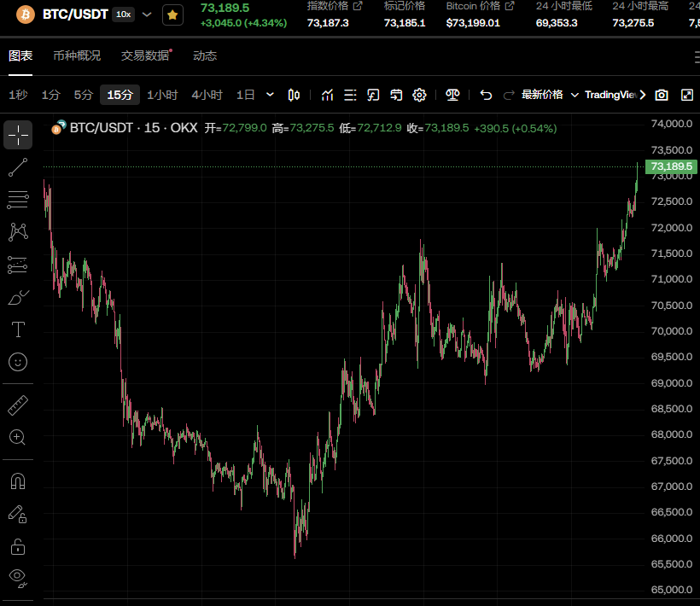This screenshot has width=700, height=606.
Task: Take a chart snapshot with camera icon
Action: pos(662,95)
